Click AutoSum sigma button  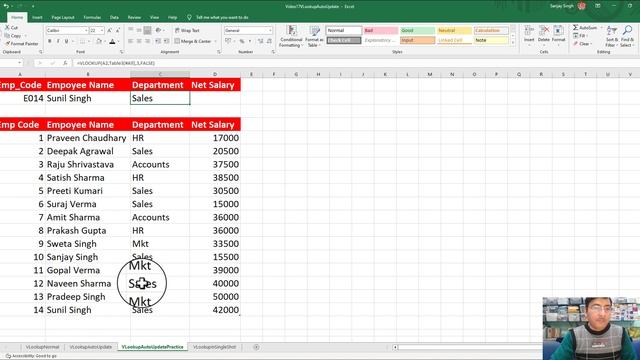(x=585, y=28)
